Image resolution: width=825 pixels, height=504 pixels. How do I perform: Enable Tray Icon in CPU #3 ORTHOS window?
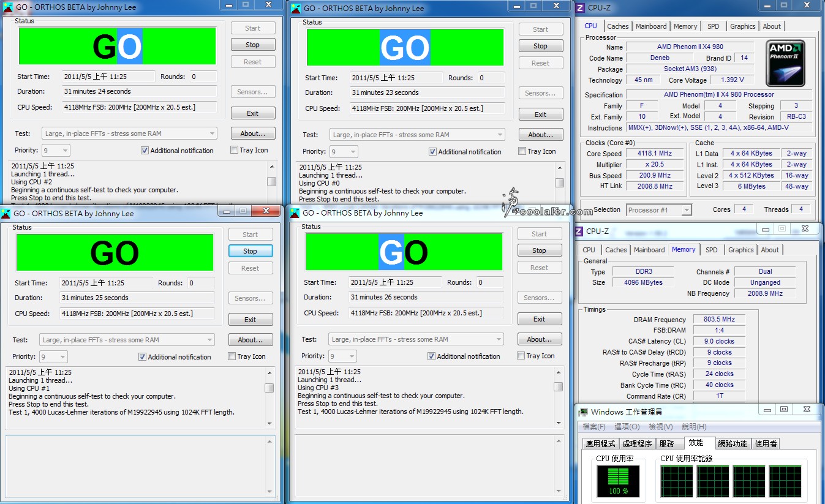pyautogui.click(x=521, y=356)
